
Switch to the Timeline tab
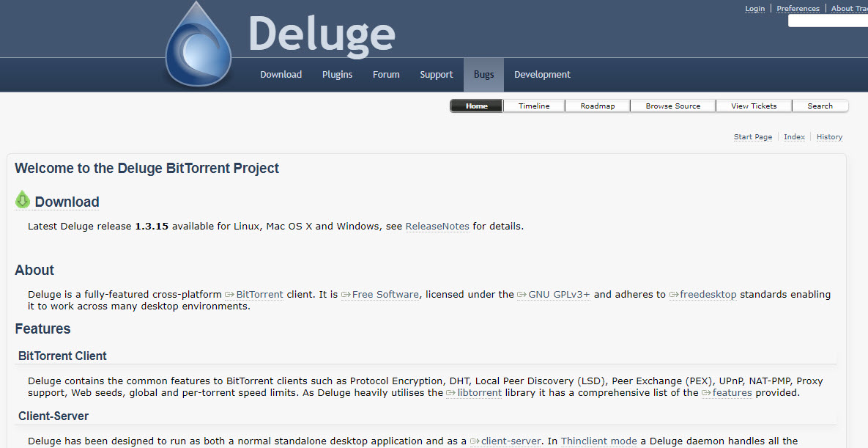click(534, 106)
